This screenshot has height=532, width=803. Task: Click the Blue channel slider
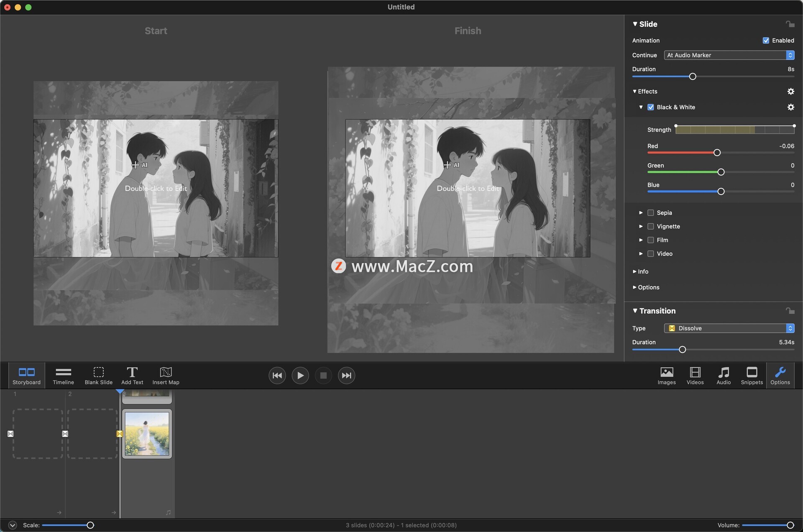721,192
